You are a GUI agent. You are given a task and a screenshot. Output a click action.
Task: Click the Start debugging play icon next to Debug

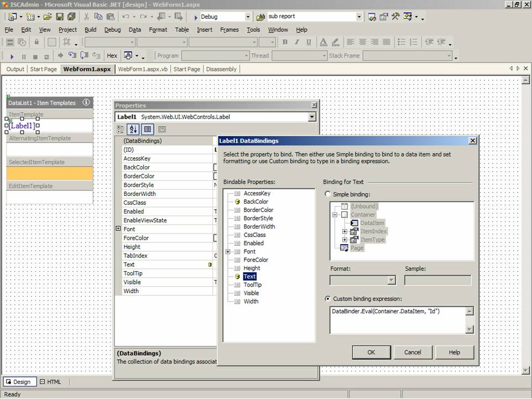[x=196, y=17]
